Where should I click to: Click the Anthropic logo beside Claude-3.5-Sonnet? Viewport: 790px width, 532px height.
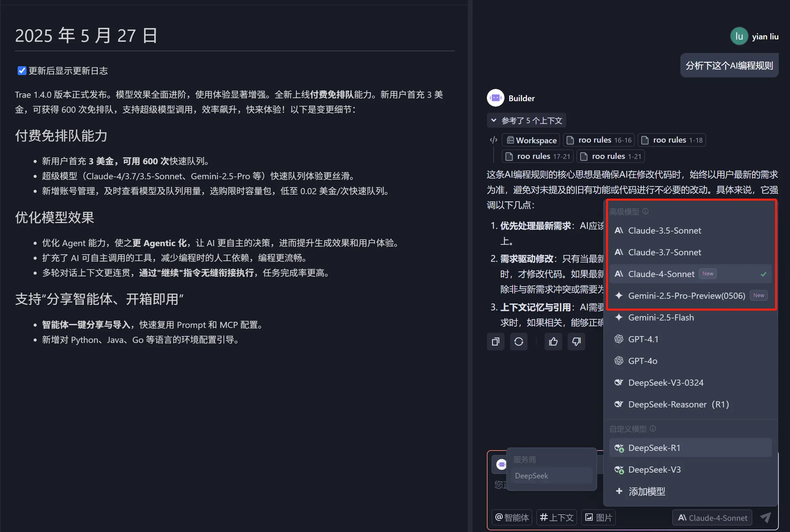(619, 231)
